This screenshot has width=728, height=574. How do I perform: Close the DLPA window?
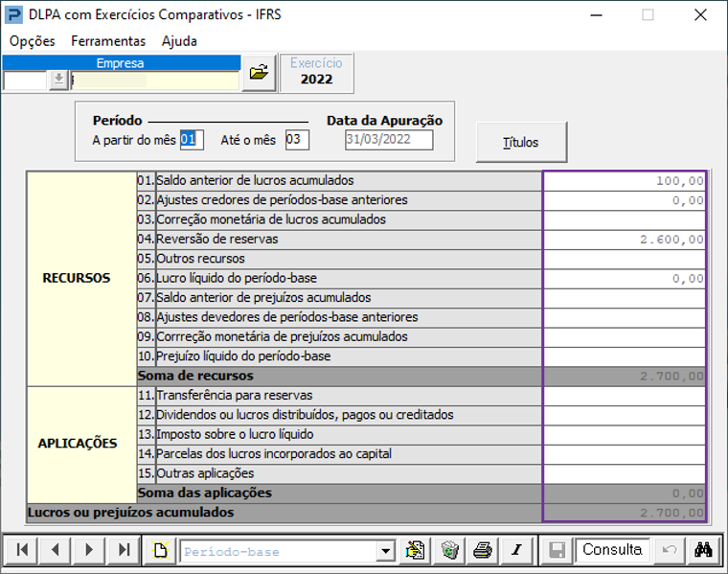click(700, 15)
